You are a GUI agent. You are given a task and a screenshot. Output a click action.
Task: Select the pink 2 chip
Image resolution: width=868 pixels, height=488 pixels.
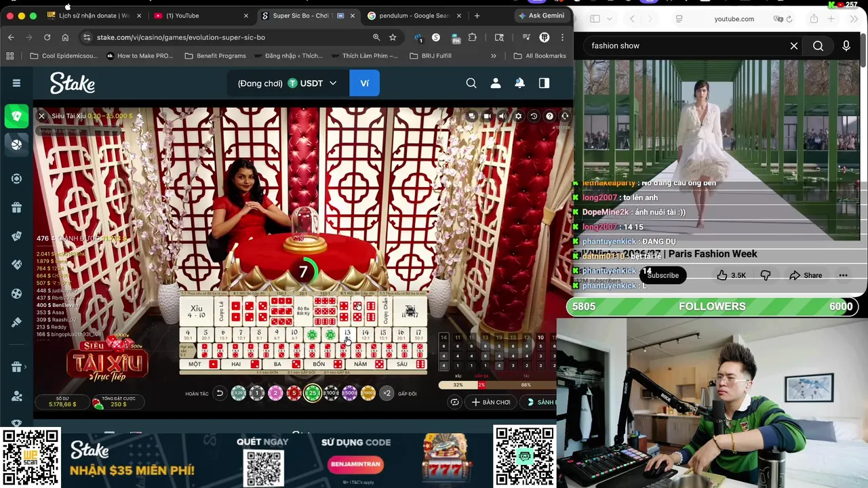[275, 393]
